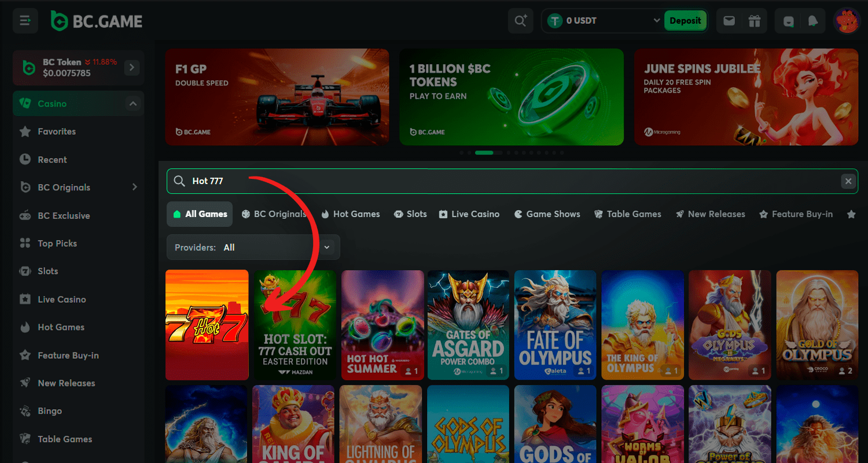
Task: Click the Recent clock icon in sidebar
Action: click(25, 159)
